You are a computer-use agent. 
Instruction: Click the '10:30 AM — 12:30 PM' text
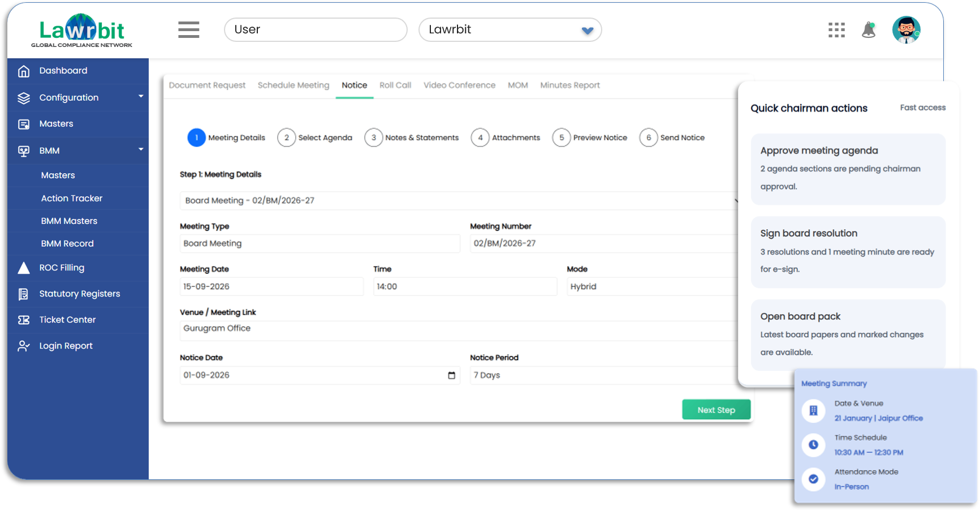point(869,453)
